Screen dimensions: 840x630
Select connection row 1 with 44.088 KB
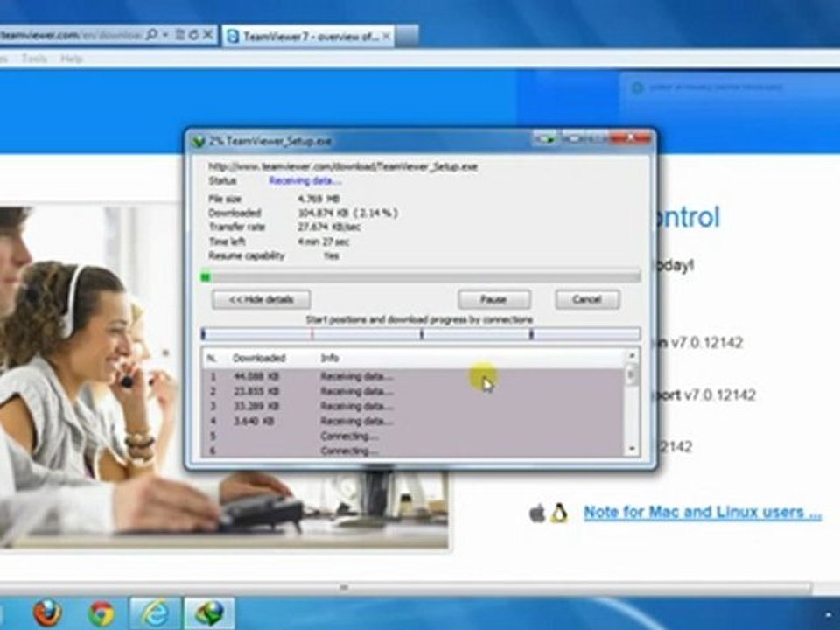tap(413, 376)
